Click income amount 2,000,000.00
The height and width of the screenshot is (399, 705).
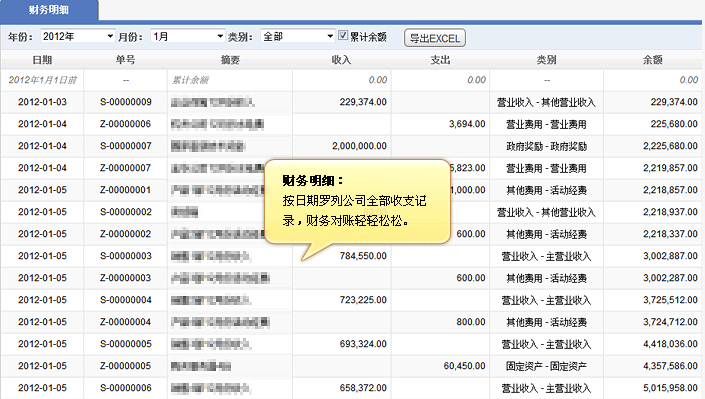pyautogui.click(x=359, y=146)
